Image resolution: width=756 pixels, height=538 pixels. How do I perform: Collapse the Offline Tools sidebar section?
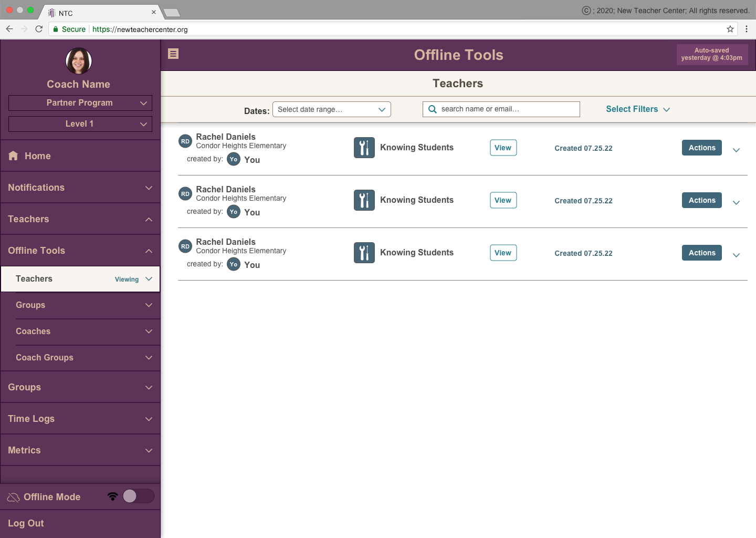80,251
